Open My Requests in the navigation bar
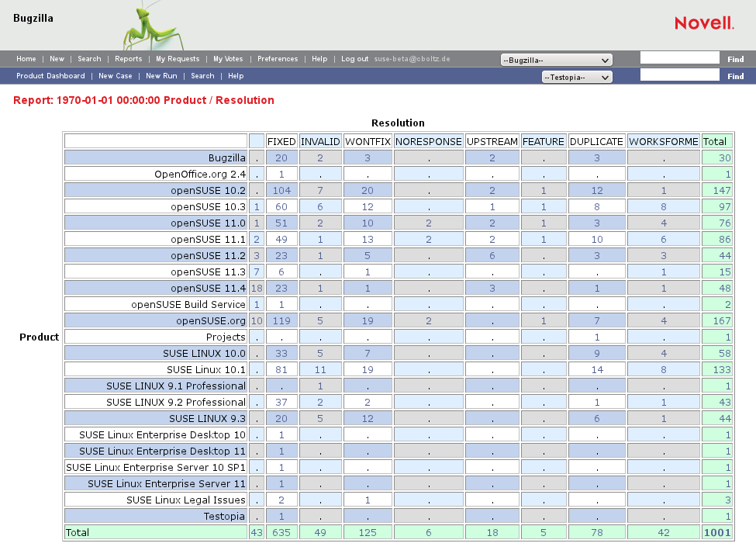The height and width of the screenshot is (557, 756). coord(178,59)
